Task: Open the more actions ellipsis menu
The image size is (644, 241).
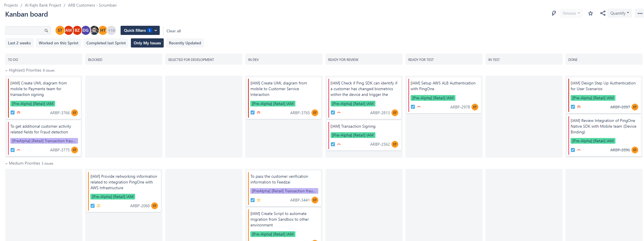Action: (x=640, y=13)
